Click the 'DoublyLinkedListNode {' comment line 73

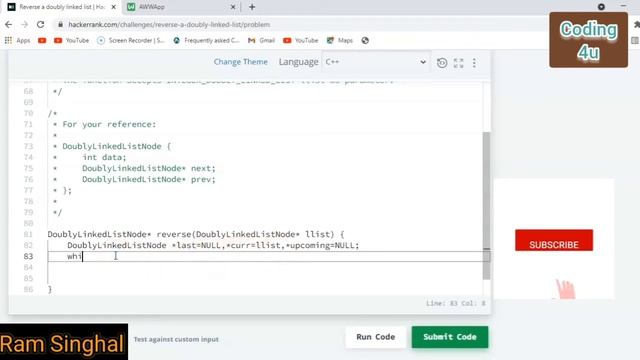pyautogui.click(x=117, y=146)
